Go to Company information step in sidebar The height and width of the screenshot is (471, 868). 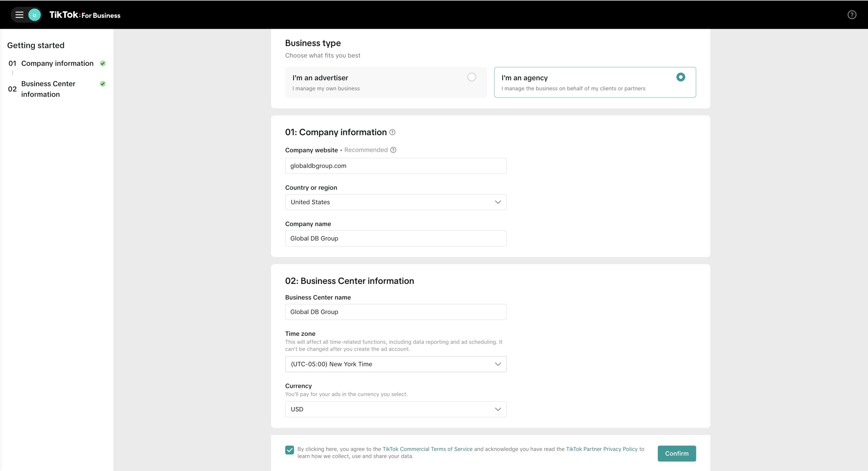(x=57, y=63)
